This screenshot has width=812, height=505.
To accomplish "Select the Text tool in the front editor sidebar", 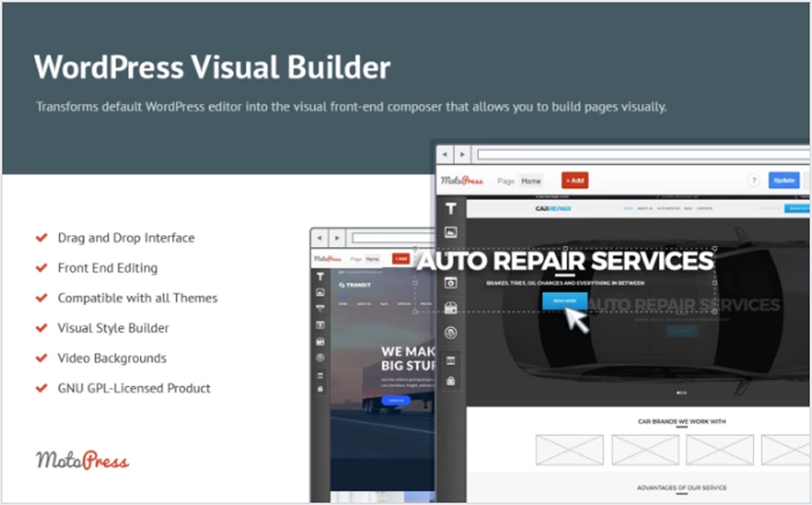I will (451, 208).
